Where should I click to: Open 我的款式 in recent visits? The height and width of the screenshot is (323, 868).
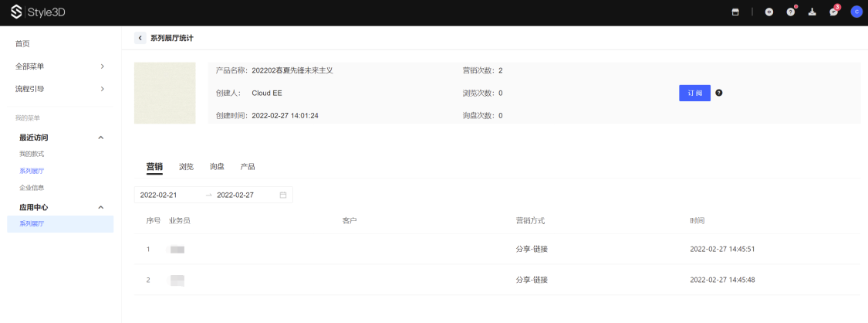tap(32, 154)
